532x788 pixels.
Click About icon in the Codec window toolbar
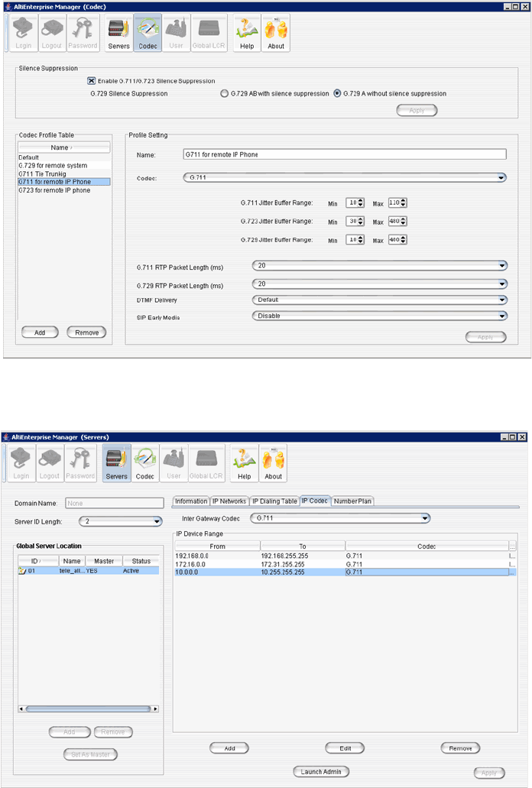[276, 33]
